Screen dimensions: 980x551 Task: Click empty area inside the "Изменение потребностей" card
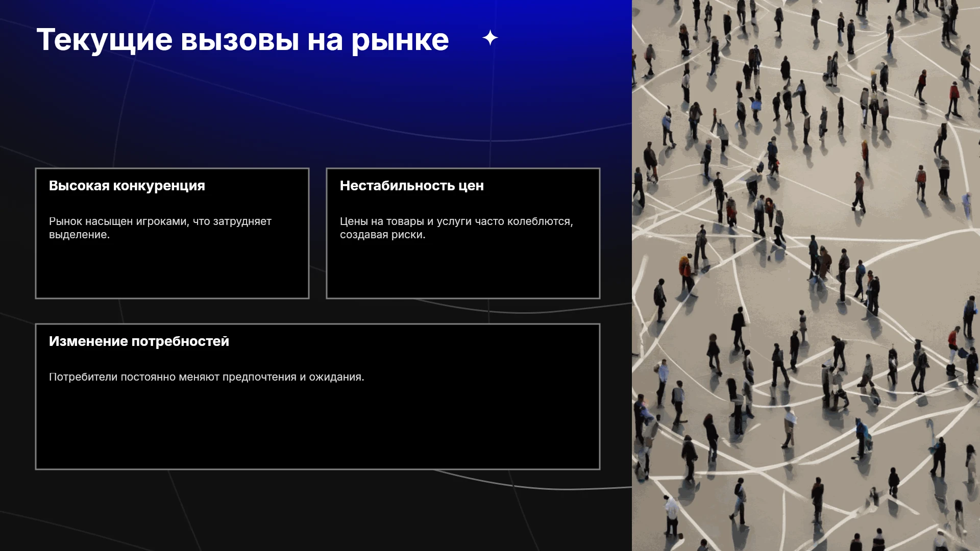(317, 429)
